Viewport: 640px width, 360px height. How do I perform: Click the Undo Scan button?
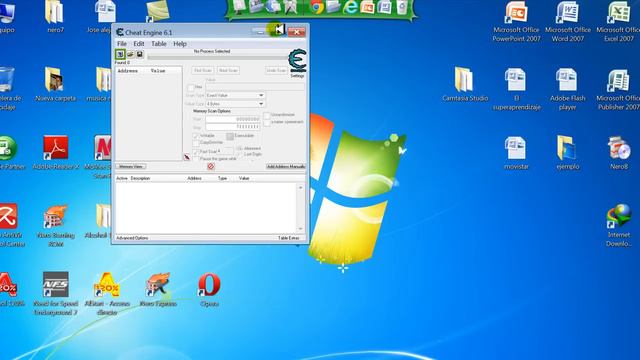276,71
